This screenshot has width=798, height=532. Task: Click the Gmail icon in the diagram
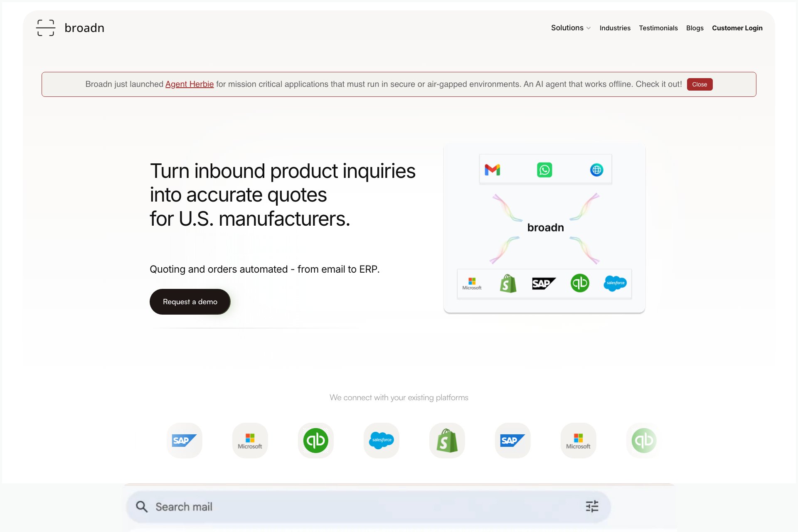pos(492,170)
